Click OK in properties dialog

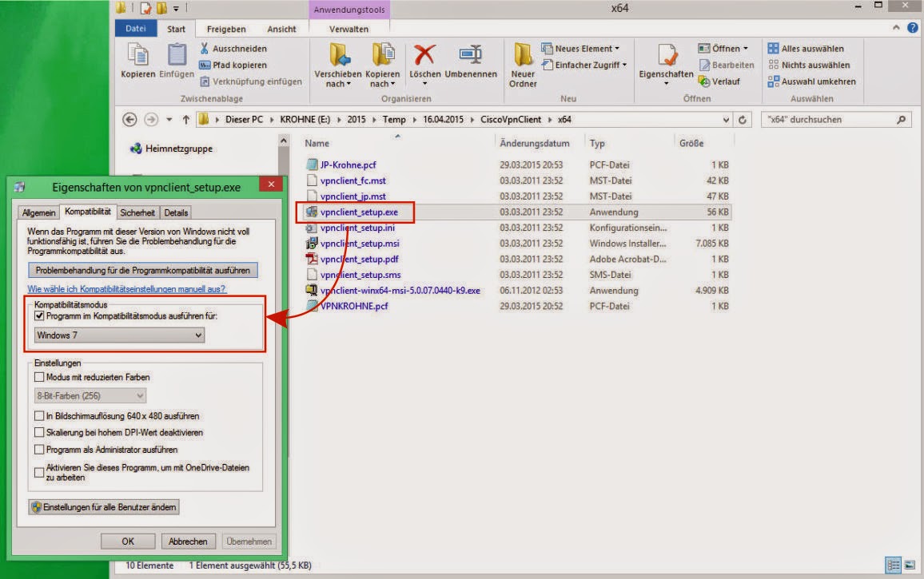pos(128,541)
